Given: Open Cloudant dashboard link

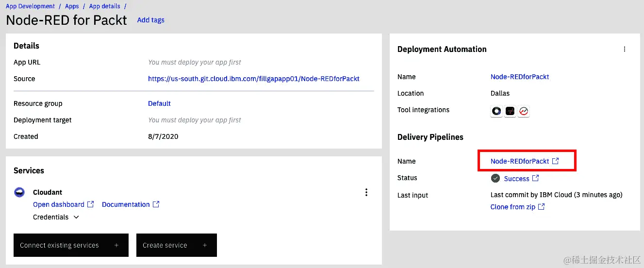Looking at the screenshot, I should (63, 204).
